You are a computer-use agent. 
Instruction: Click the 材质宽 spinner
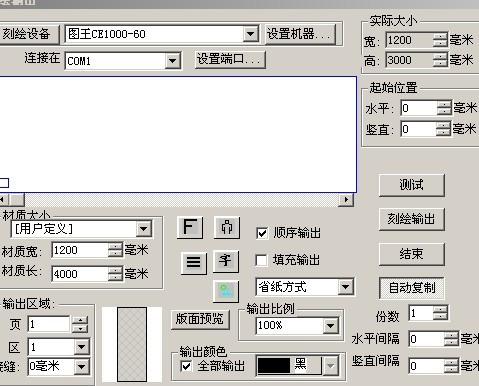pyautogui.click(x=115, y=250)
